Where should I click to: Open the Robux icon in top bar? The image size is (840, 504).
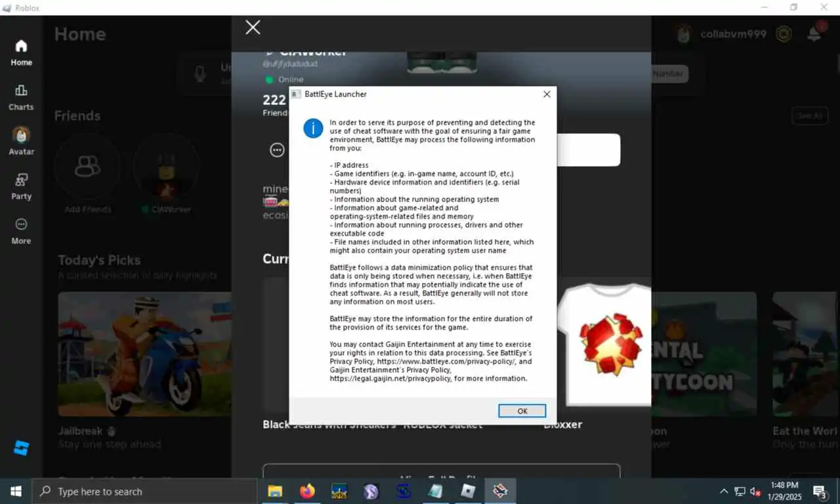(x=784, y=34)
